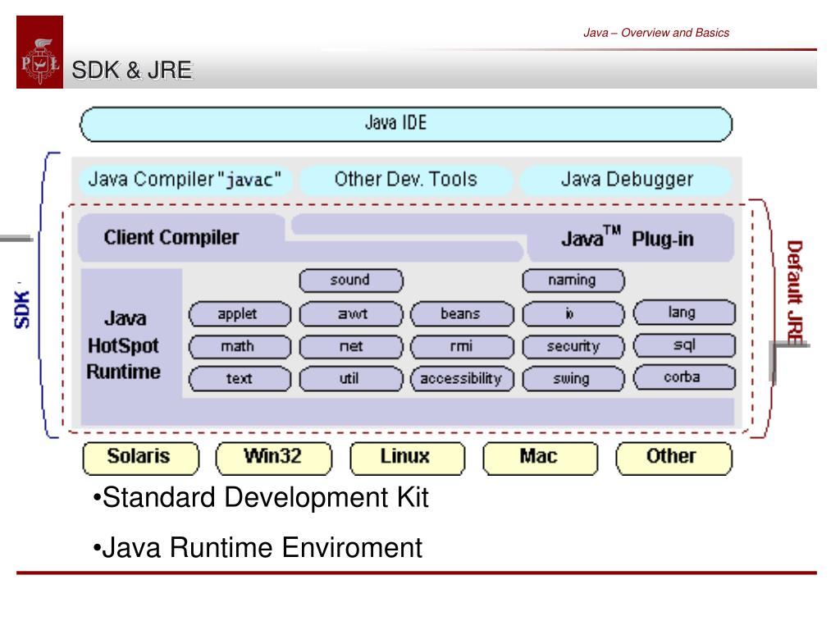Select the math package pill
This screenshot has height=630, width=840.
pos(240,347)
